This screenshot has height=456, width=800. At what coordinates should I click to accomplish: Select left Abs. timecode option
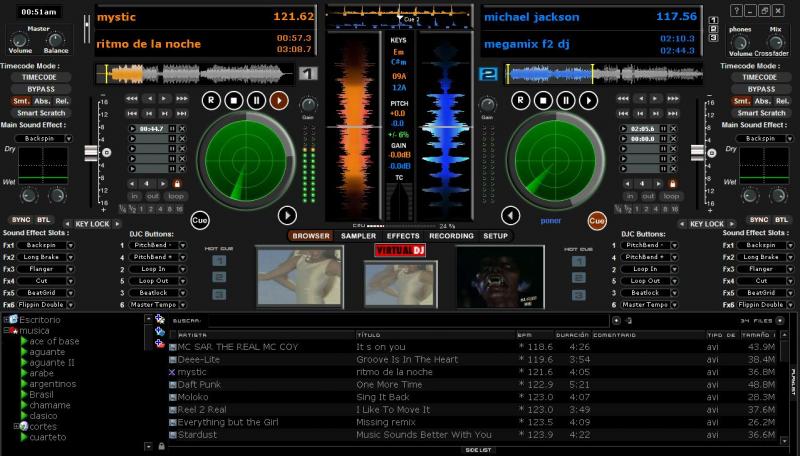42,101
